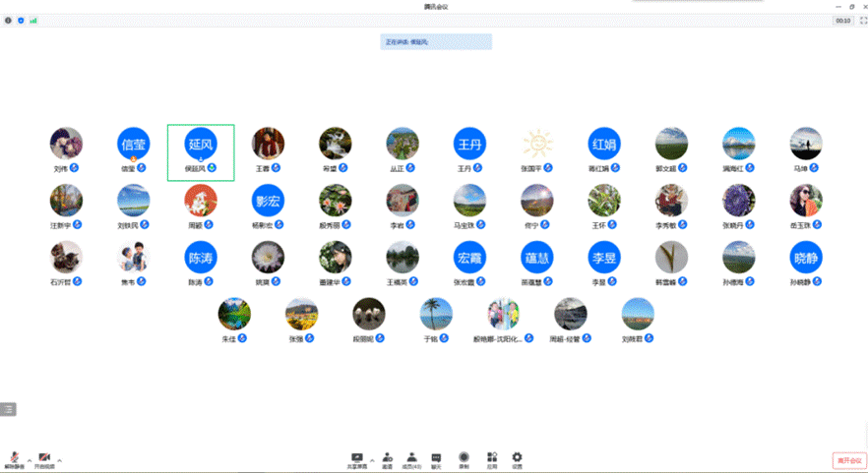Check the network signal bars icon
868x473 pixels.
pos(32,20)
